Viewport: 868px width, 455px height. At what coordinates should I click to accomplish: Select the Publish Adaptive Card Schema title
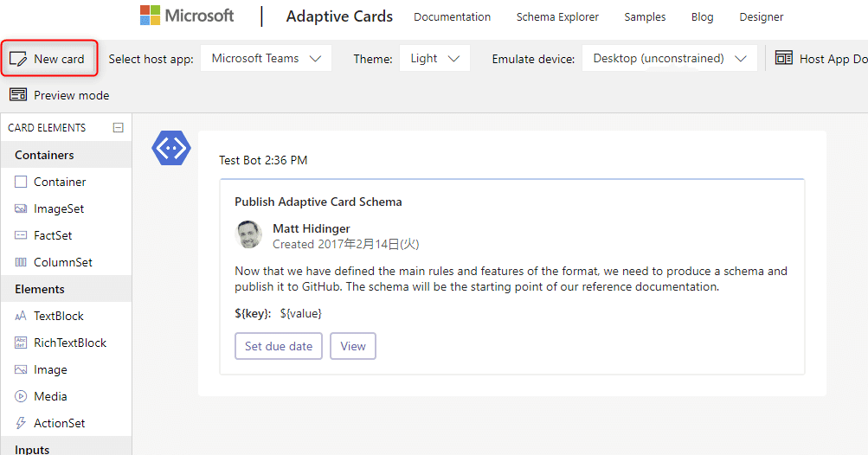click(318, 202)
